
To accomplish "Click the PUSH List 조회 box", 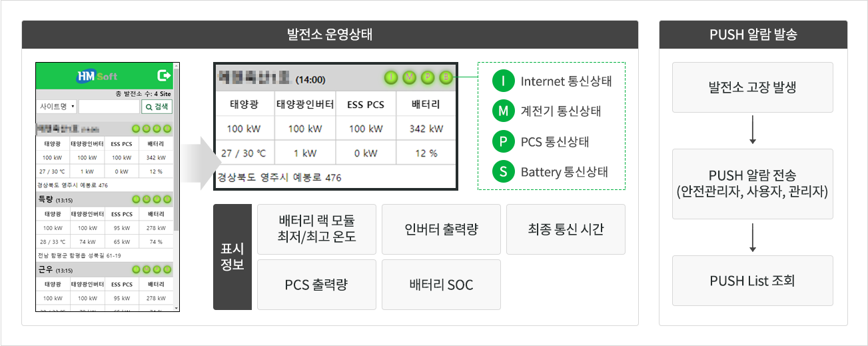I will [x=753, y=281].
